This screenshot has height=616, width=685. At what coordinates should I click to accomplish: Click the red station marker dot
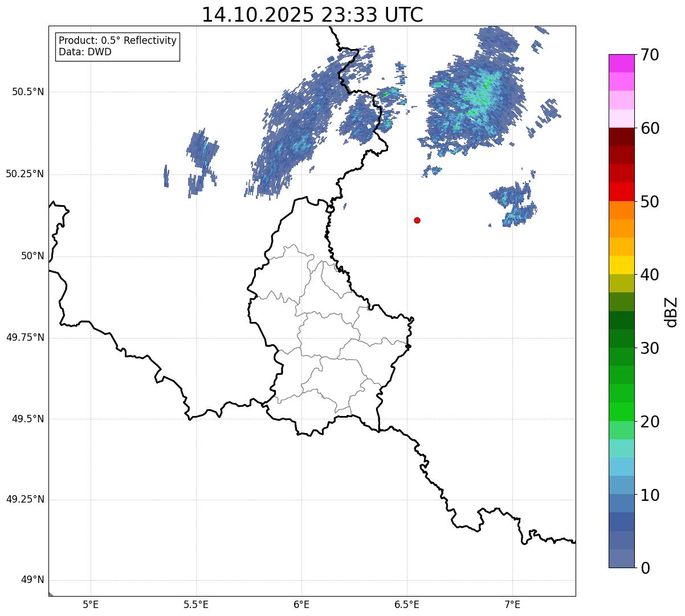pyautogui.click(x=417, y=220)
